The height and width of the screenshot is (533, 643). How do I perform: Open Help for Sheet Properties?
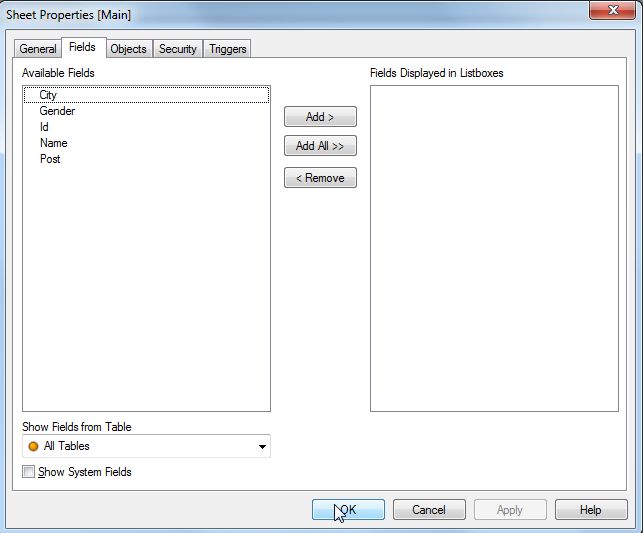(591, 510)
